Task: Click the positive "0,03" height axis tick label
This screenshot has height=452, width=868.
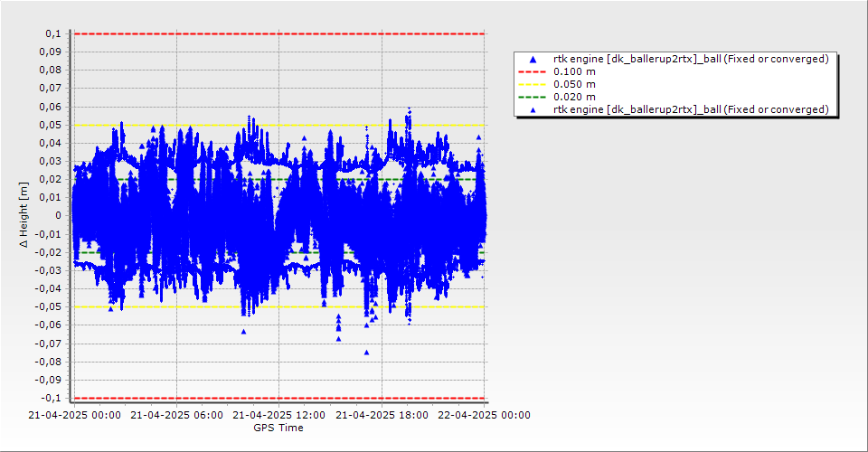Action: pyautogui.click(x=51, y=162)
